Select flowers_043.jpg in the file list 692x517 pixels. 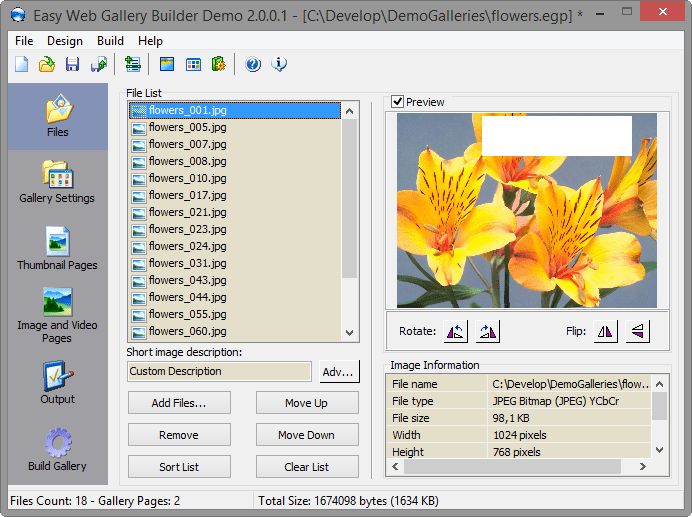235,281
